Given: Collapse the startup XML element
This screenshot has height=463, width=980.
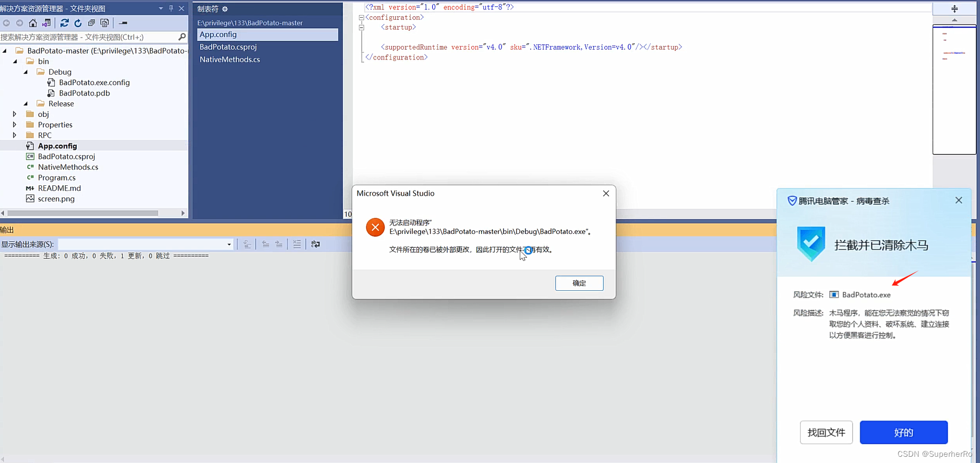Looking at the screenshot, I should (361, 27).
